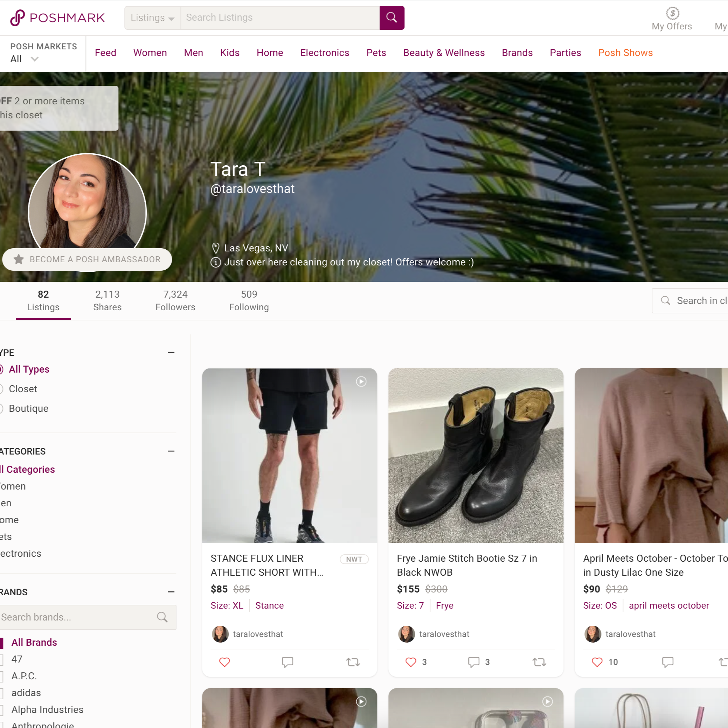Screen dimensions: 728x728
Task: Open the Listings search scope dropdown
Action: coord(152,18)
